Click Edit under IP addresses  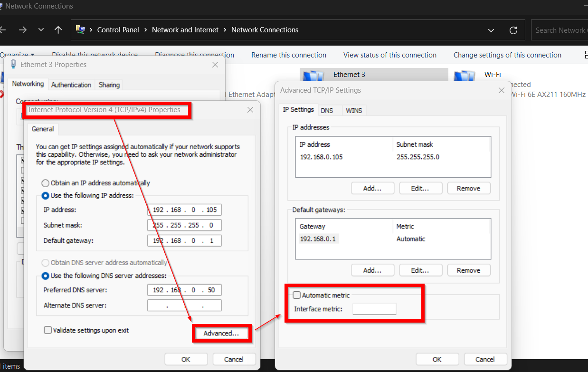click(420, 188)
